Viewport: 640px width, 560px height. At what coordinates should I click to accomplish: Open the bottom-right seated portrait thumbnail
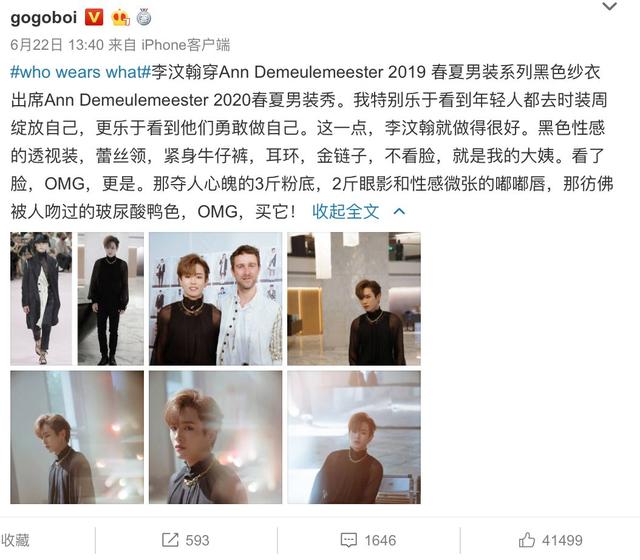coord(354,437)
